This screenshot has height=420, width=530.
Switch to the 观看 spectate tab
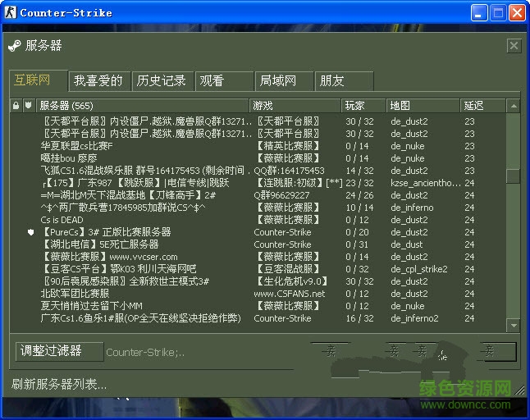tap(224, 81)
